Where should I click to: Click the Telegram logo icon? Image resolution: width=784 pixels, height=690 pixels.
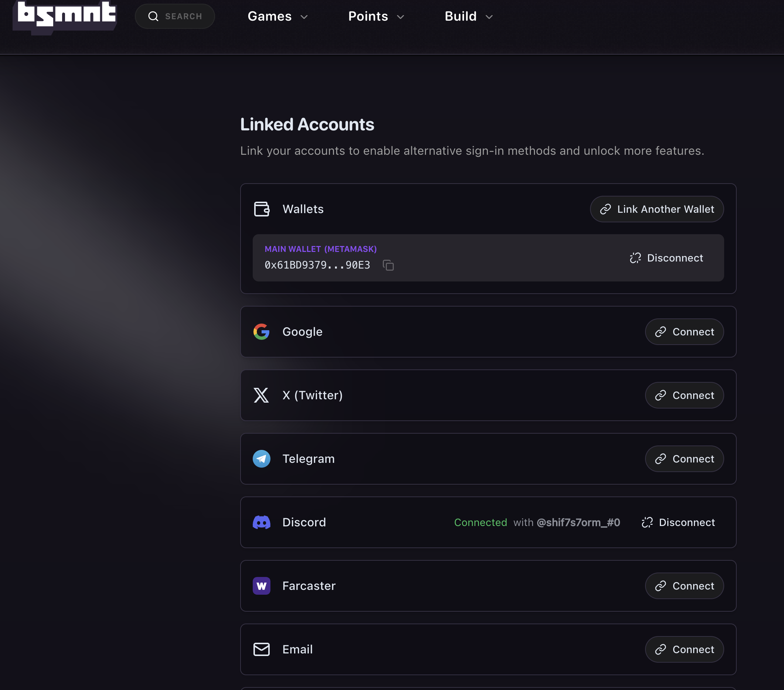(262, 459)
